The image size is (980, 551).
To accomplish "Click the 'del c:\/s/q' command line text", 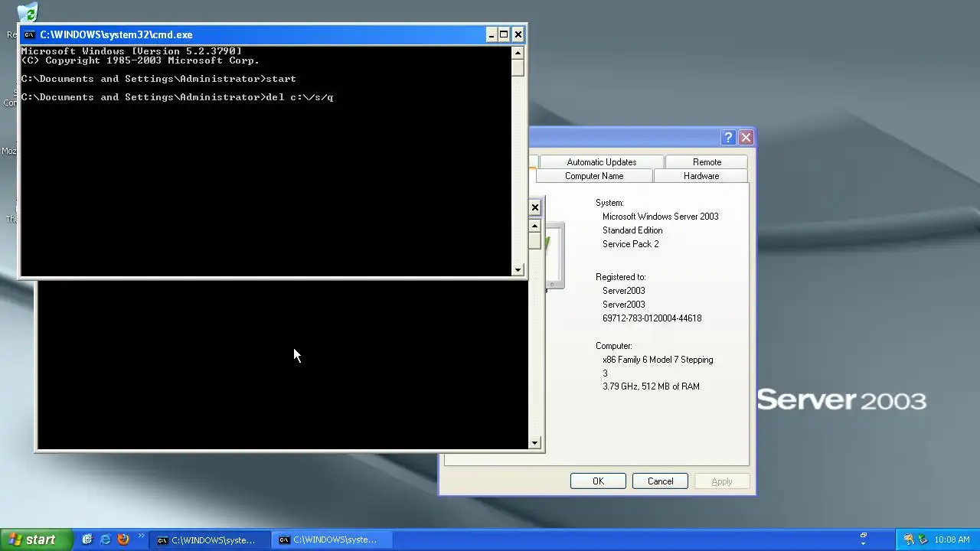I will [299, 97].
